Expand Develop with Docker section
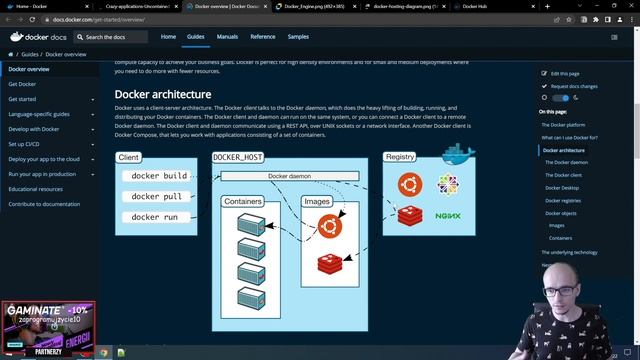Screen dimensions: 640x360 tap(93, 129)
